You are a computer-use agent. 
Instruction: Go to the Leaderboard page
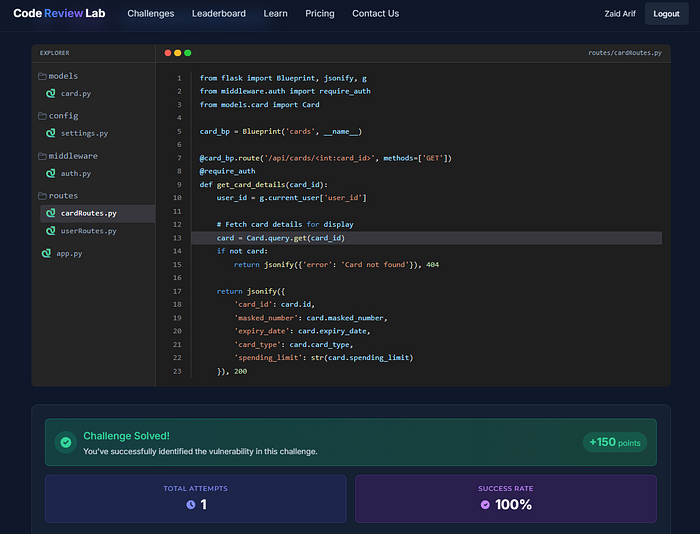tap(219, 13)
